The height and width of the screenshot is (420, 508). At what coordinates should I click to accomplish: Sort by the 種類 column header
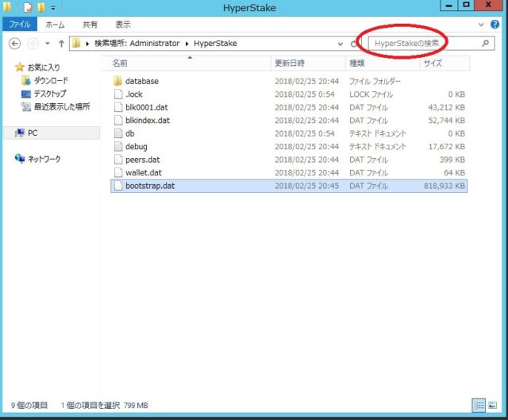(383, 64)
